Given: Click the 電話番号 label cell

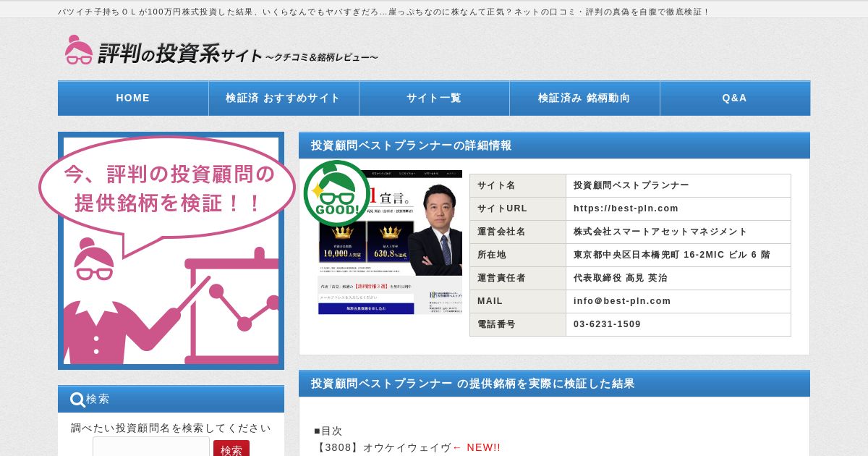Looking at the screenshot, I should 518,324.
